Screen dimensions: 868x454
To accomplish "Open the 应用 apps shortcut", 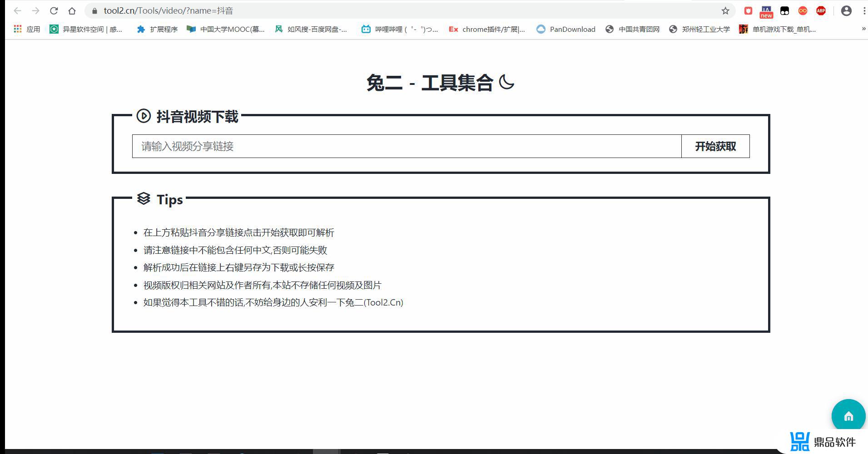I will pos(27,29).
